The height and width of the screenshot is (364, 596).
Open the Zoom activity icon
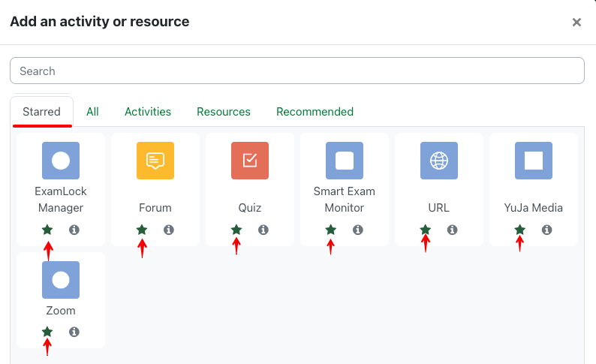(x=61, y=280)
